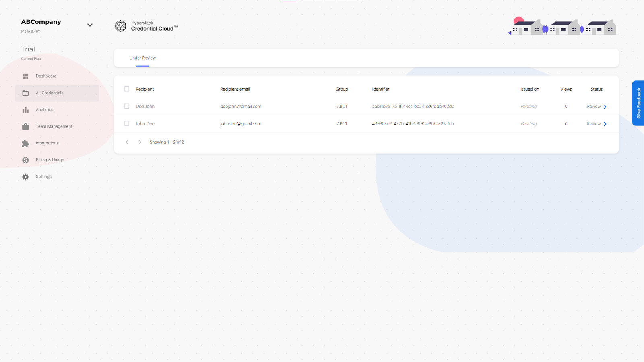Open the Analytics menu item

click(57, 110)
